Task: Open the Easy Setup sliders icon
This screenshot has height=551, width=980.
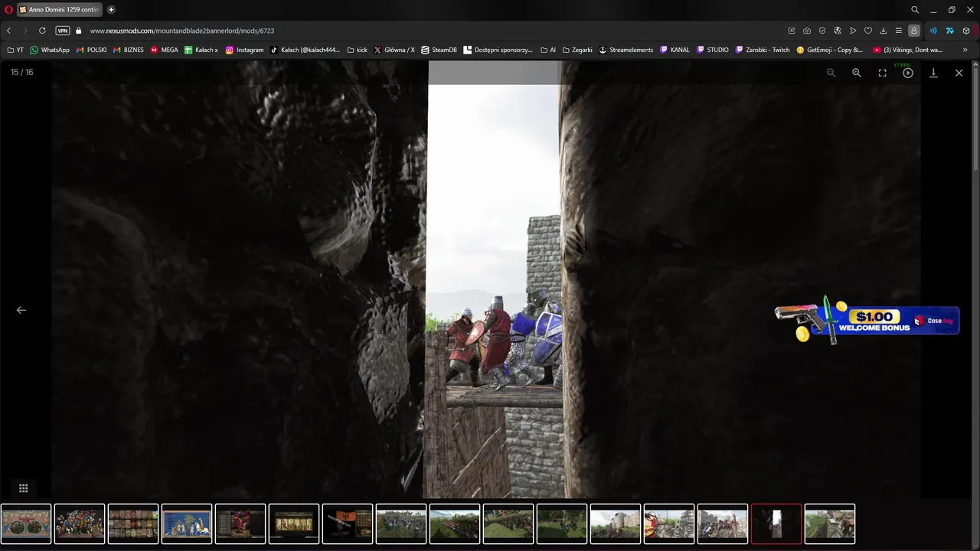Action: tap(899, 31)
